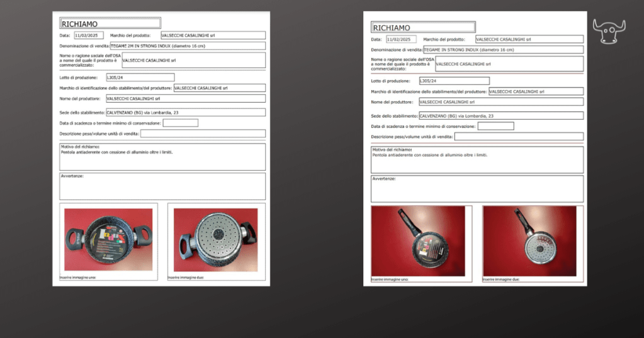Click the right document's Avvertenze box

tap(477, 189)
